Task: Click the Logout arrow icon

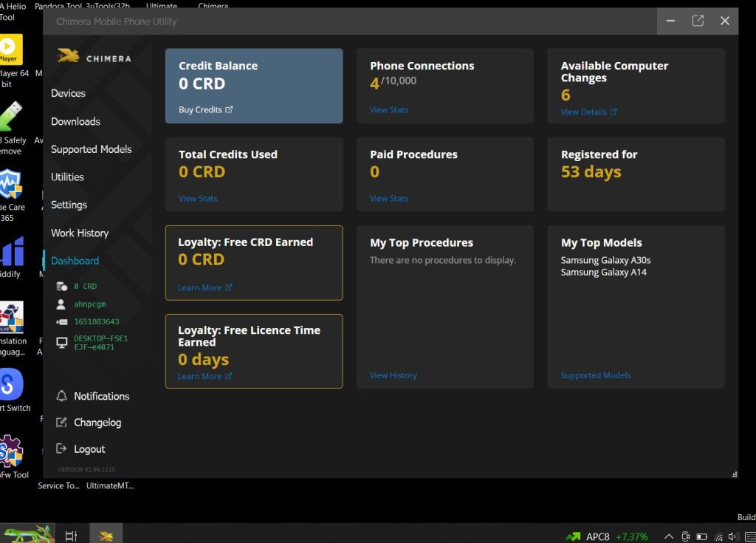Action: click(61, 449)
